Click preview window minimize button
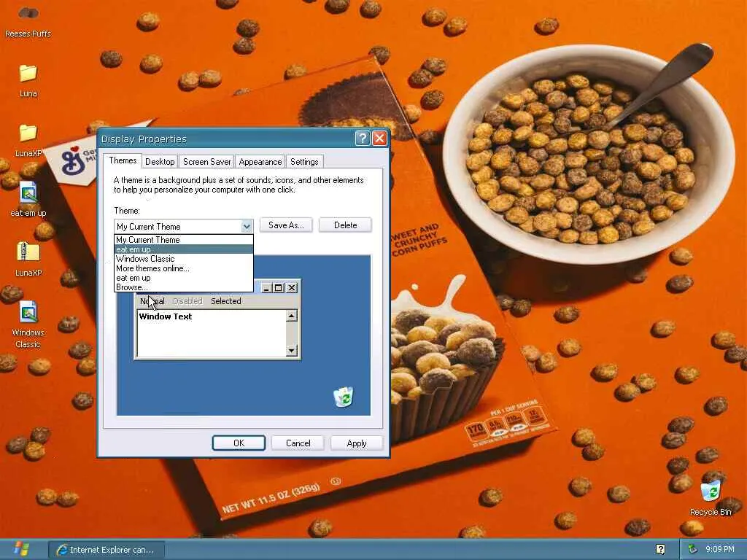 click(x=266, y=287)
